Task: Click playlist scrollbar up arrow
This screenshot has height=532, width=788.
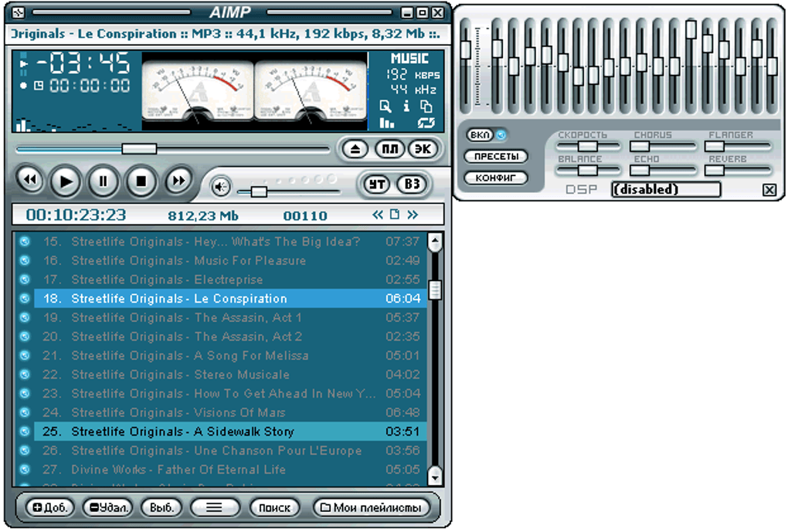Action: click(435, 242)
